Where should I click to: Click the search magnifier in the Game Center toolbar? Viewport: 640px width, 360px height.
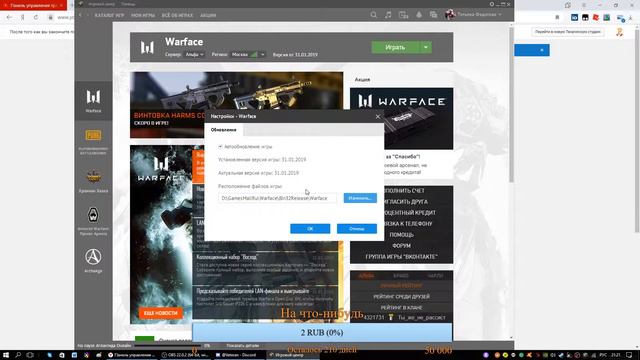tap(373, 15)
